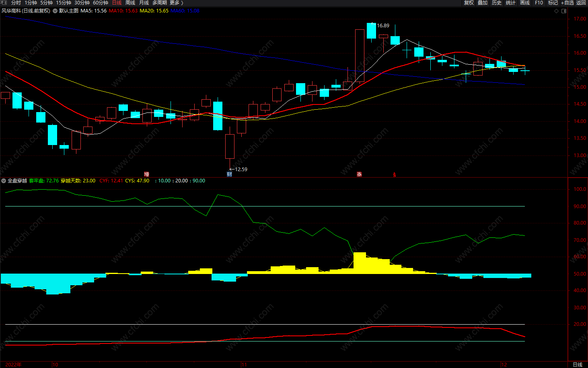
Task: Click the 财 financial report marker
Action: point(229,174)
